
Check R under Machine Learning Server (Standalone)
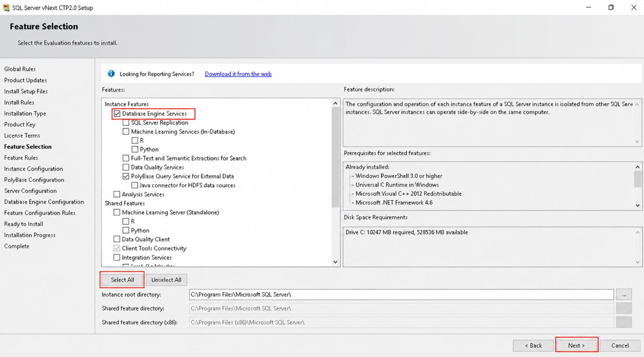[x=126, y=221]
